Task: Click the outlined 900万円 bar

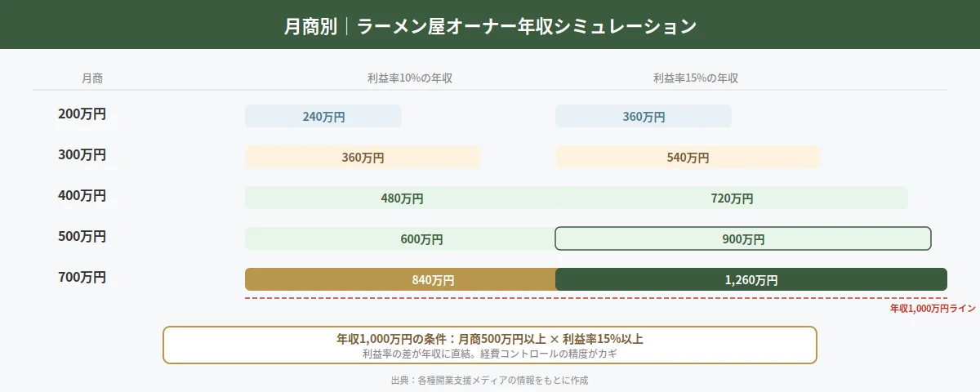Action: (743, 238)
